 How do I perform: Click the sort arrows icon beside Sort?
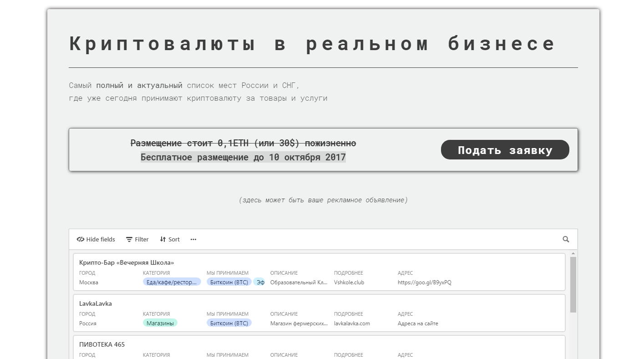162,239
